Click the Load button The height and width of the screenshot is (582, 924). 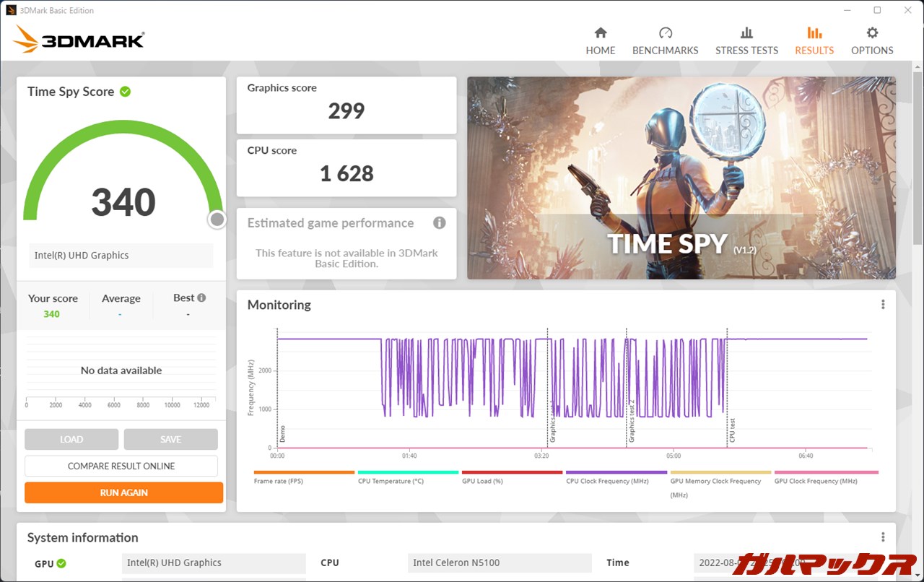(71, 439)
